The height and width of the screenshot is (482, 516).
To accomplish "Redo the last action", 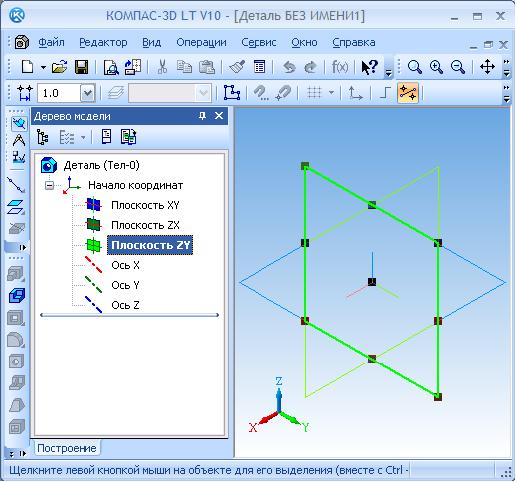I will [310, 67].
